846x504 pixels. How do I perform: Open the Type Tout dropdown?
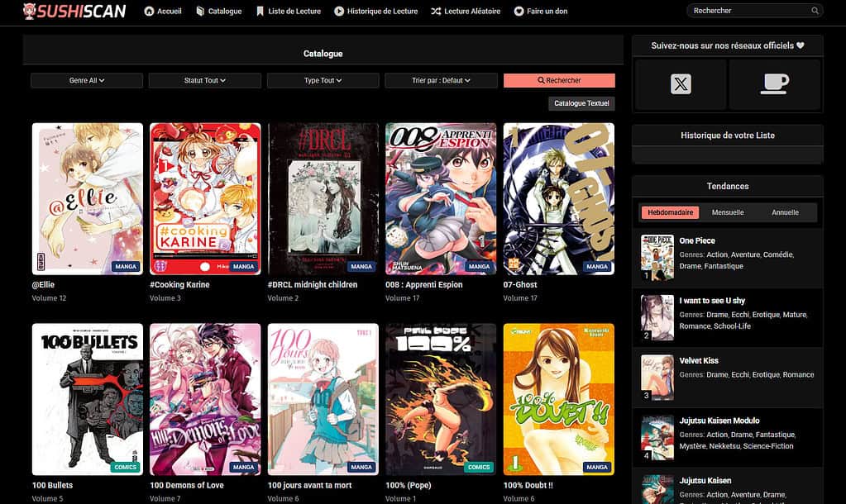(323, 81)
